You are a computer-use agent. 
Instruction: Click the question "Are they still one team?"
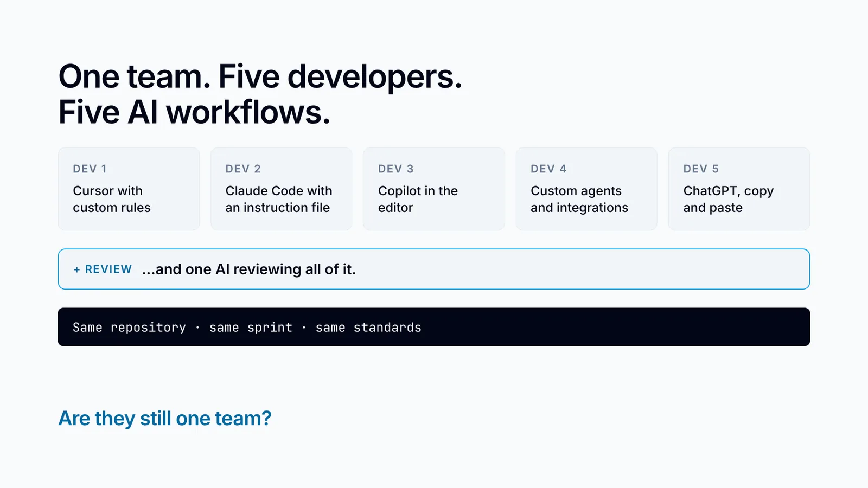tap(165, 419)
